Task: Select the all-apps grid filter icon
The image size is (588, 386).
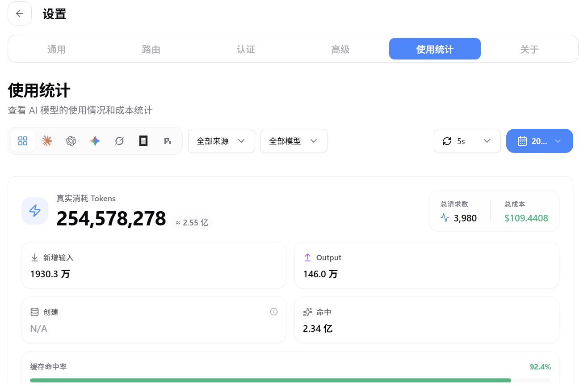Action: coord(23,141)
